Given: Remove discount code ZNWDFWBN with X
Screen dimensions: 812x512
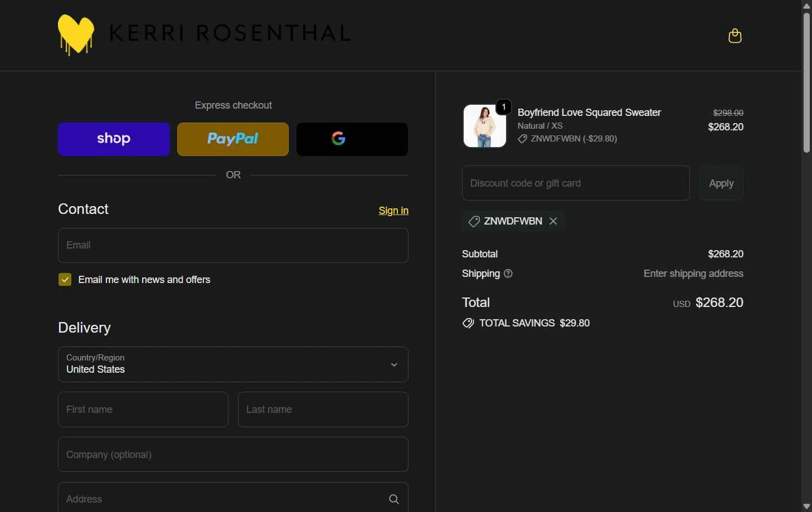Looking at the screenshot, I should [553, 221].
